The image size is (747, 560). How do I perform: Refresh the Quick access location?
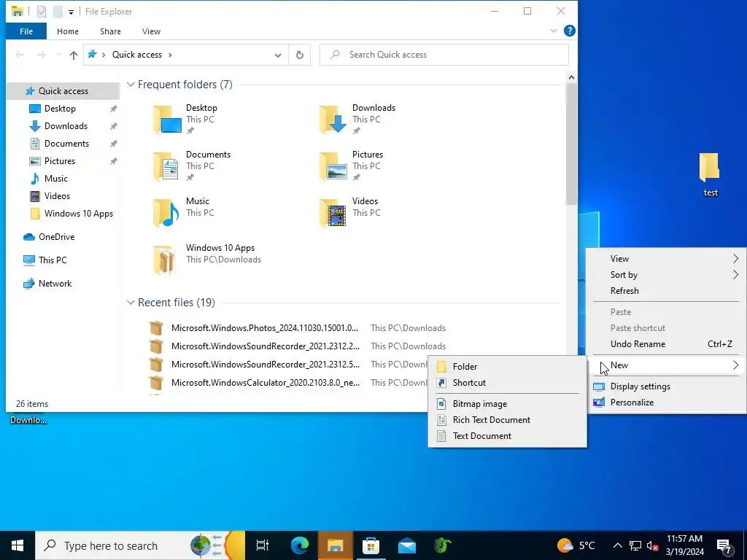click(300, 55)
